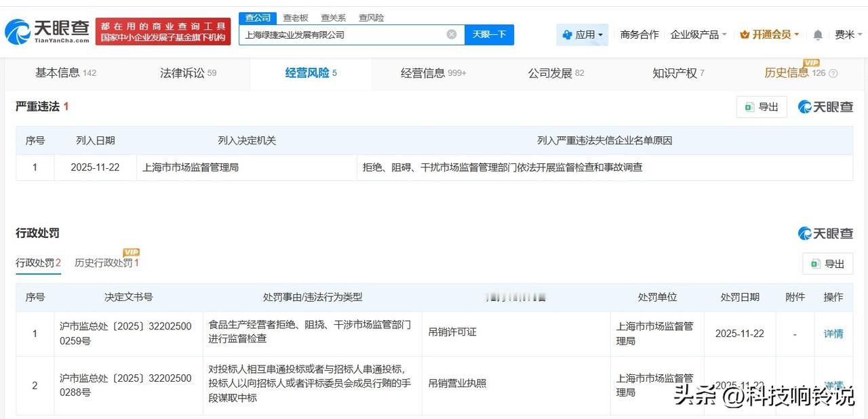This screenshot has height=419, width=868.
Task: Select the 行政处罚 2 sub-tab
Action: click(x=39, y=263)
